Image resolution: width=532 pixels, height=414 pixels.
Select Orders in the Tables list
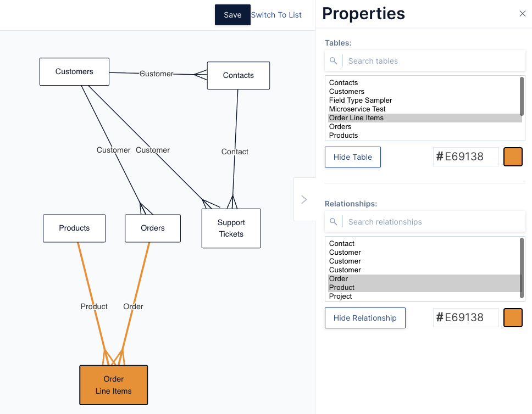[424, 127]
